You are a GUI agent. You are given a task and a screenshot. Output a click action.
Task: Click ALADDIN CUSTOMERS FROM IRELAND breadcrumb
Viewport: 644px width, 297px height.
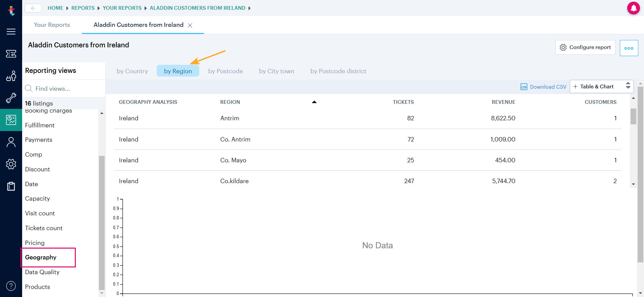198,8
